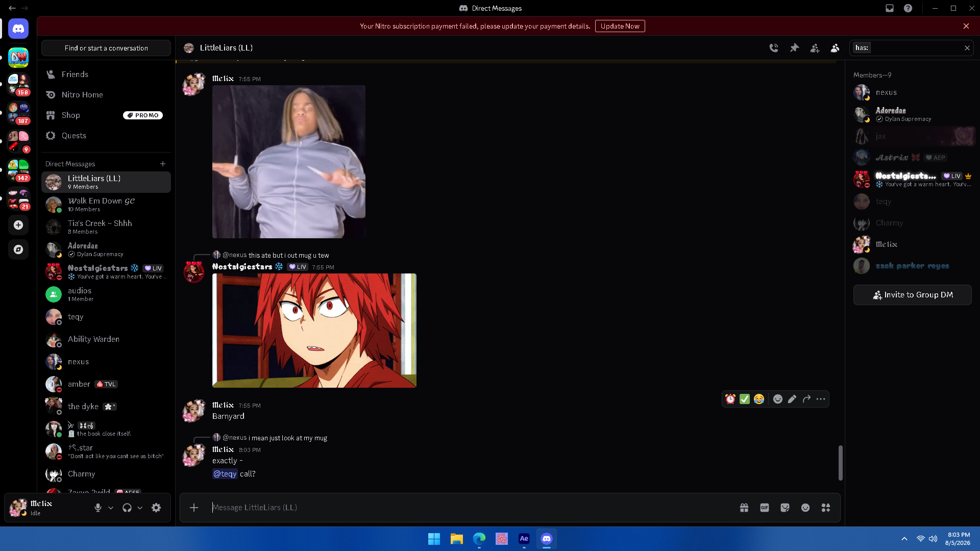This screenshot has width=980, height=551.
Task: Forward the Barnyard message
Action: coord(806,399)
